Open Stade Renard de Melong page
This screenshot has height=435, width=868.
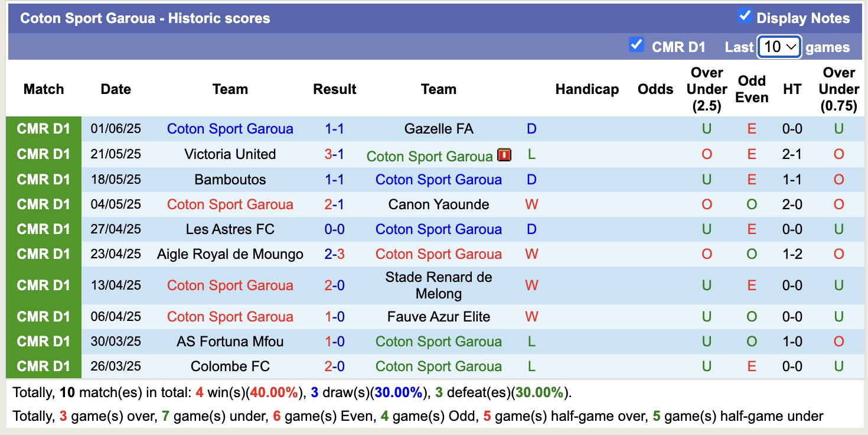click(439, 285)
